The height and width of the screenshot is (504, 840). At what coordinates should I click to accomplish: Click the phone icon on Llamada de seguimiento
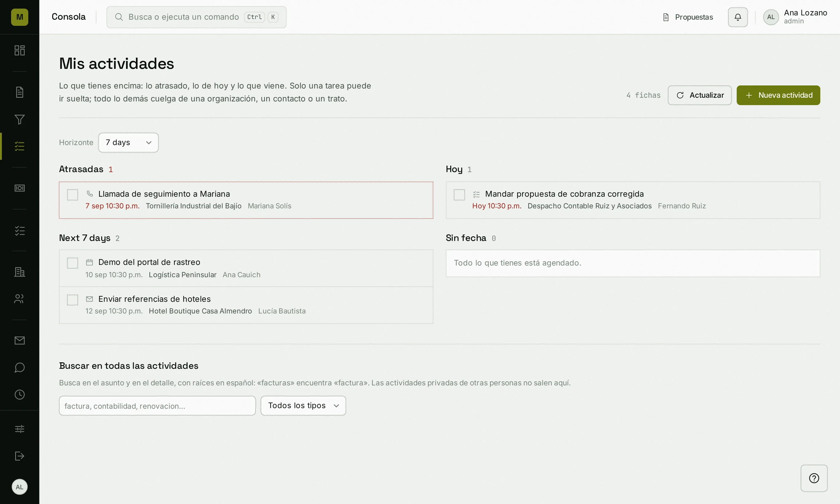coord(90,194)
